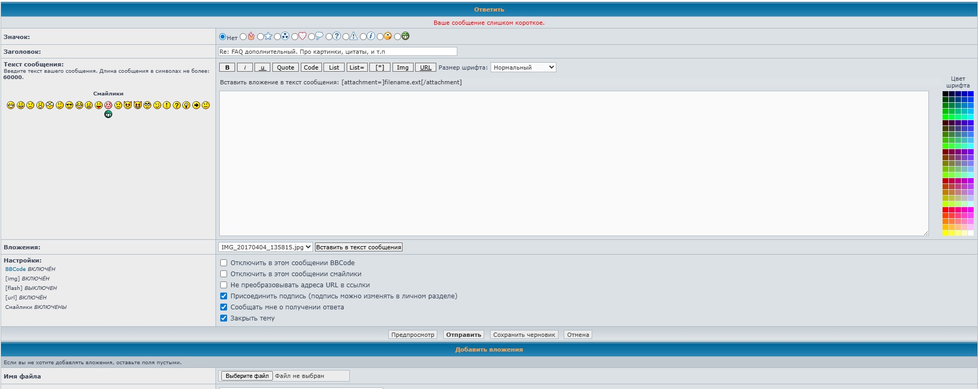Viewport: 980px width, 389px height.
Task: Insert the pink blushing smiley
Action: [108, 105]
